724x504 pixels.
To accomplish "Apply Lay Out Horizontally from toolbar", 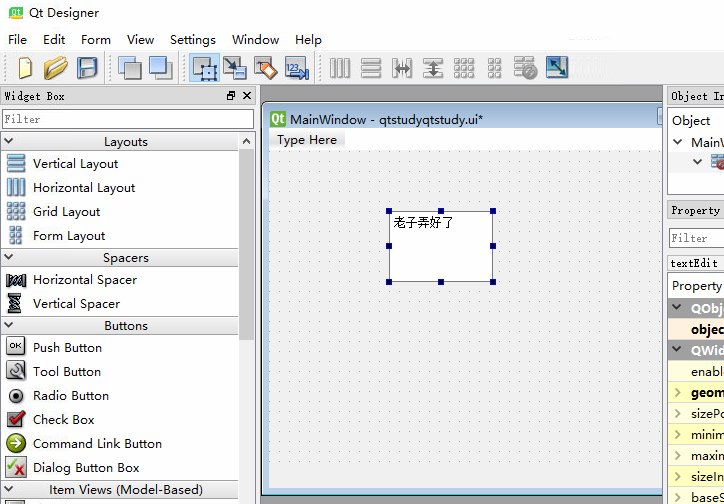I will pyautogui.click(x=340, y=68).
